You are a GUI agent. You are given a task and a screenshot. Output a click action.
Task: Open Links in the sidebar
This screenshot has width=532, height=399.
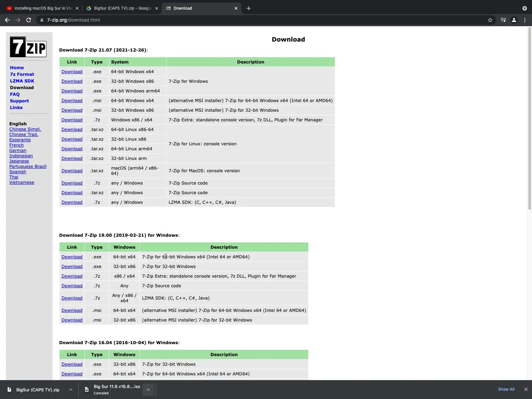pos(16,107)
